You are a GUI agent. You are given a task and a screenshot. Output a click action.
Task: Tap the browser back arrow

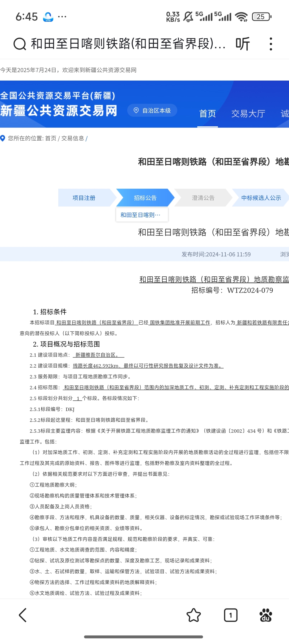coord(23,615)
